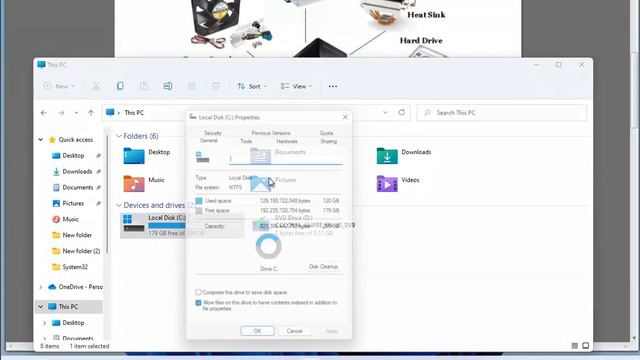Viewport: 640px width, 360px height.
Task: Open the Videos folder icon
Action: (x=387, y=183)
